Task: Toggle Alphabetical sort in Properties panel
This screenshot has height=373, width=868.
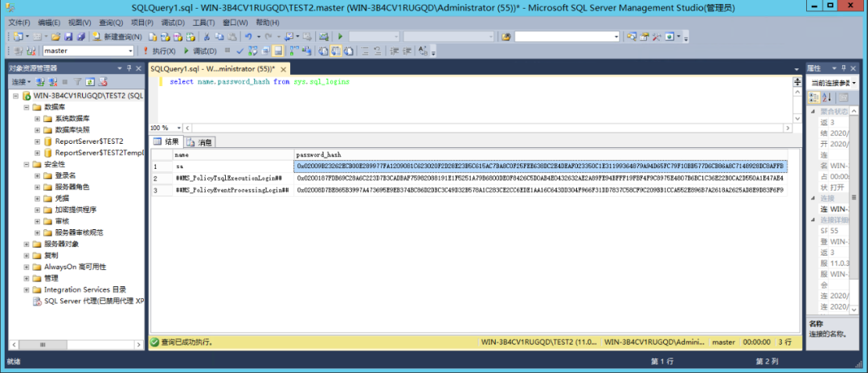Action: point(826,97)
